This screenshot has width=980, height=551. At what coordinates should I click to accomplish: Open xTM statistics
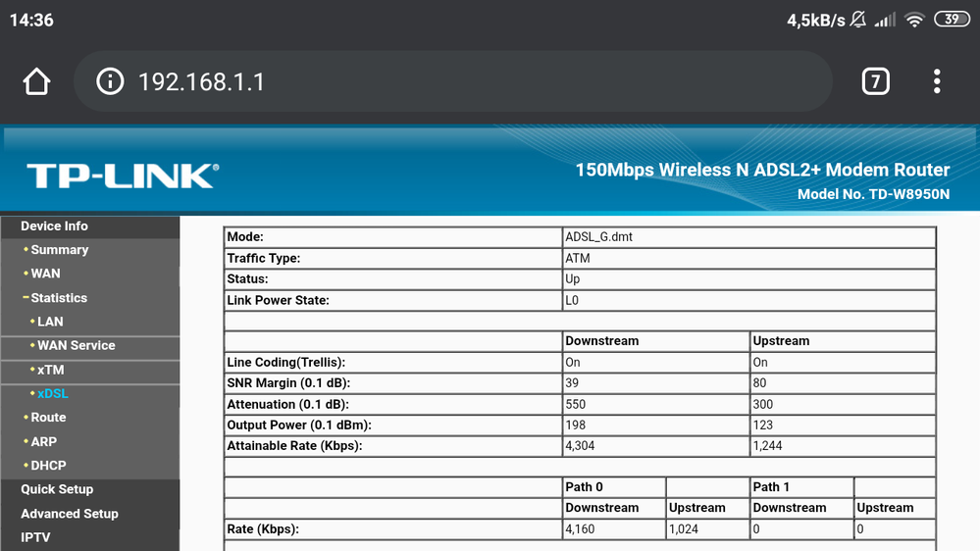coord(50,370)
